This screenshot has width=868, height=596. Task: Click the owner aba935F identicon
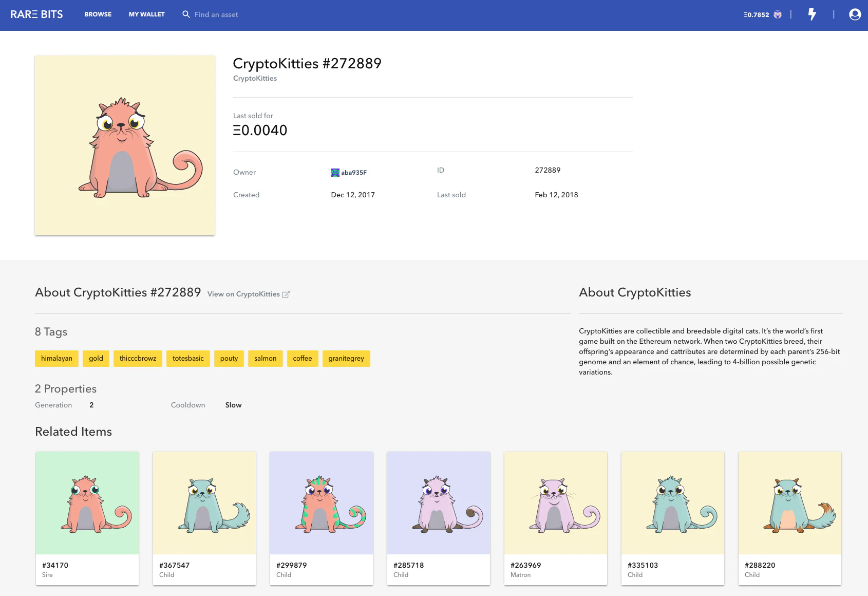[x=335, y=173]
